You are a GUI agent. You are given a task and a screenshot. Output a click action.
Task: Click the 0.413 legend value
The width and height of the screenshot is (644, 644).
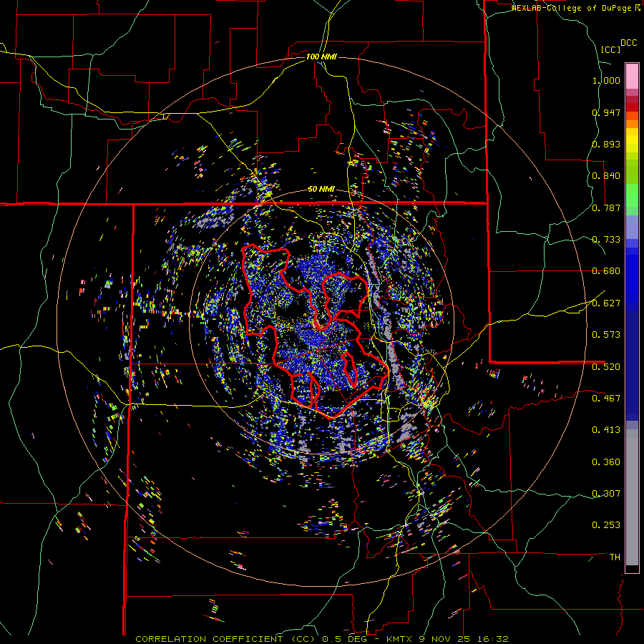(606, 430)
